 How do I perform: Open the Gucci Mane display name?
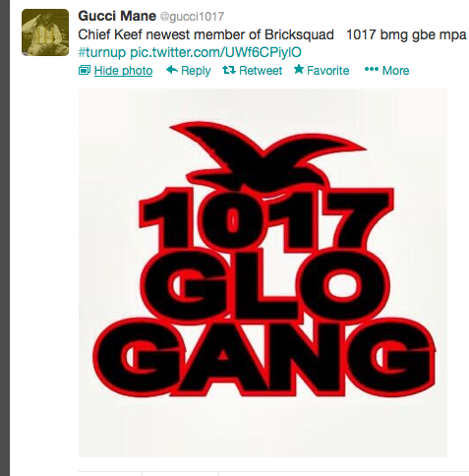tap(117, 16)
